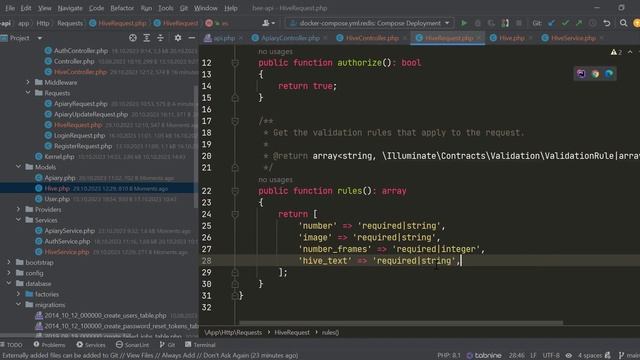
Task: Click the warnings indicator in editor corner
Action: [616, 52]
